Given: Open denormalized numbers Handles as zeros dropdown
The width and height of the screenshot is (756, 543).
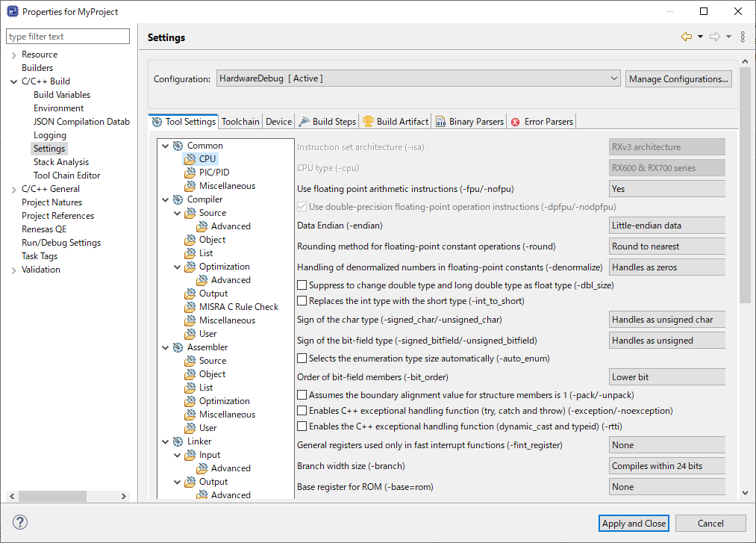Looking at the screenshot, I should click(666, 267).
